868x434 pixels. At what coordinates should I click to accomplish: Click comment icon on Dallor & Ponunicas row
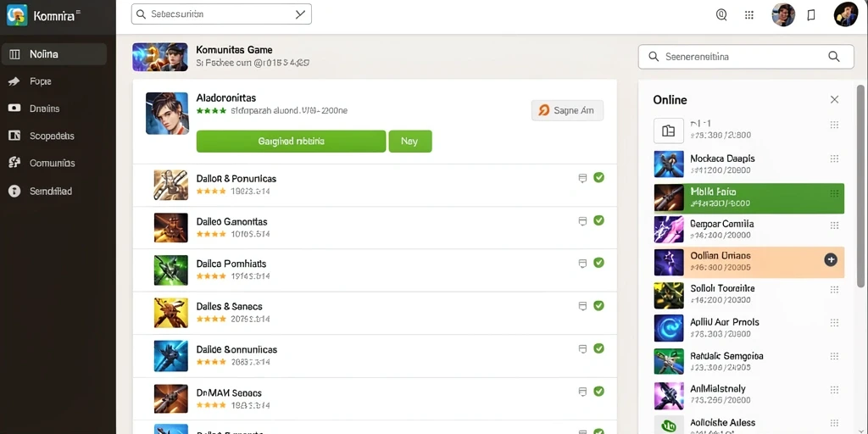(582, 178)
